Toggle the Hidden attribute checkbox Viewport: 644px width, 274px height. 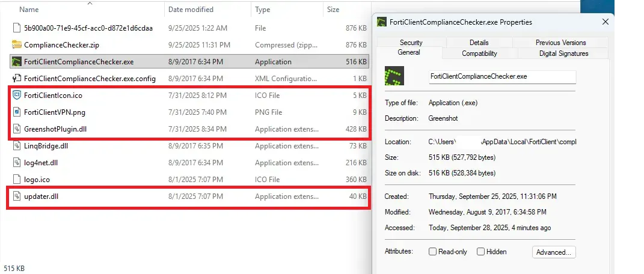(x=480, y=252)
